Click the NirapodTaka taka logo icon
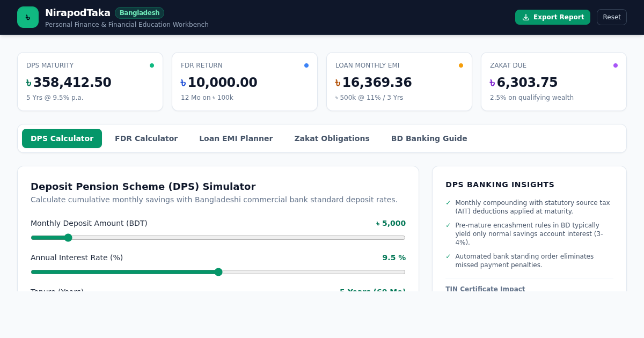The image size is (644, 338). pos(28,17)
